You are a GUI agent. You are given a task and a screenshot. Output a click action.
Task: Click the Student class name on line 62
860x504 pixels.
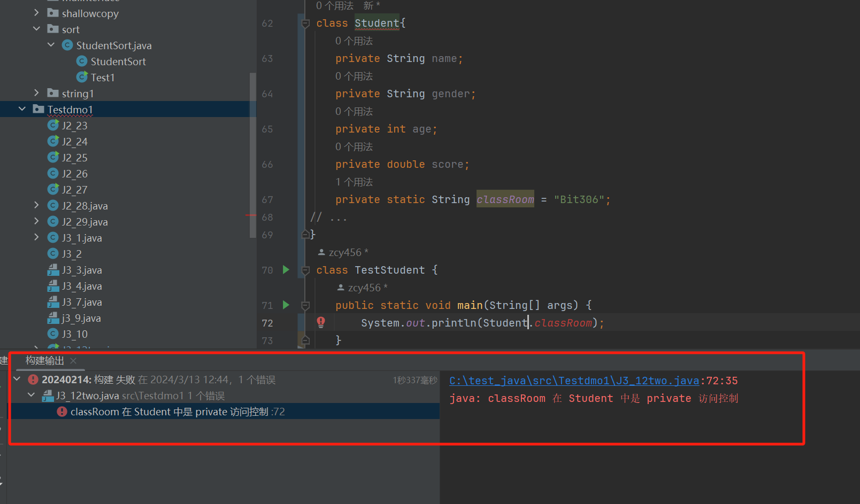click(377, 23)
